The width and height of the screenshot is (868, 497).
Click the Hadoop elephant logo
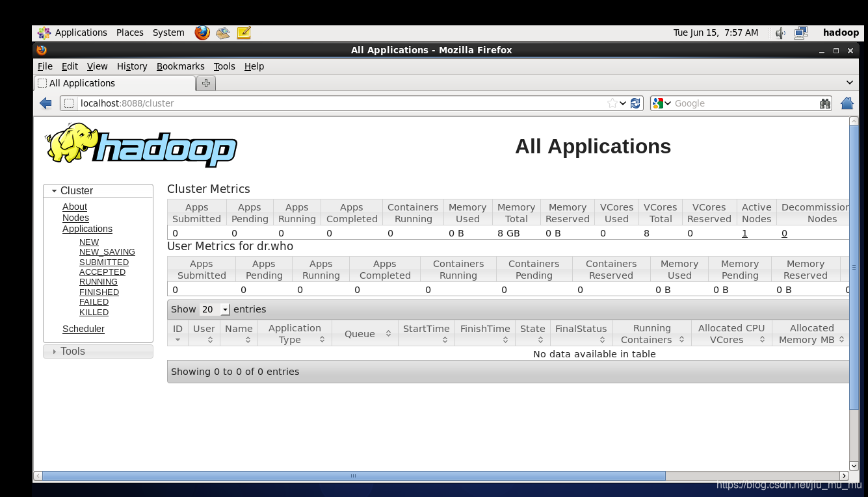(x=141, y=144)
